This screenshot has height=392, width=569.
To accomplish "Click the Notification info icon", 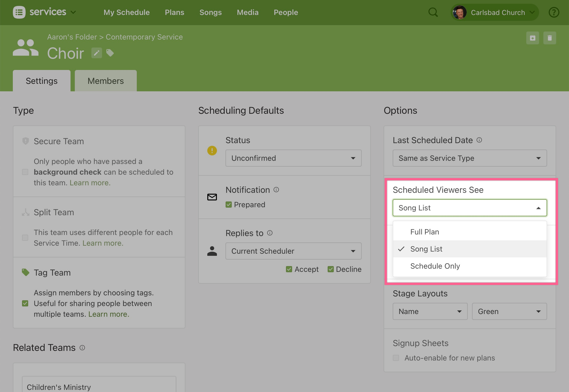I will pos(276,190).
